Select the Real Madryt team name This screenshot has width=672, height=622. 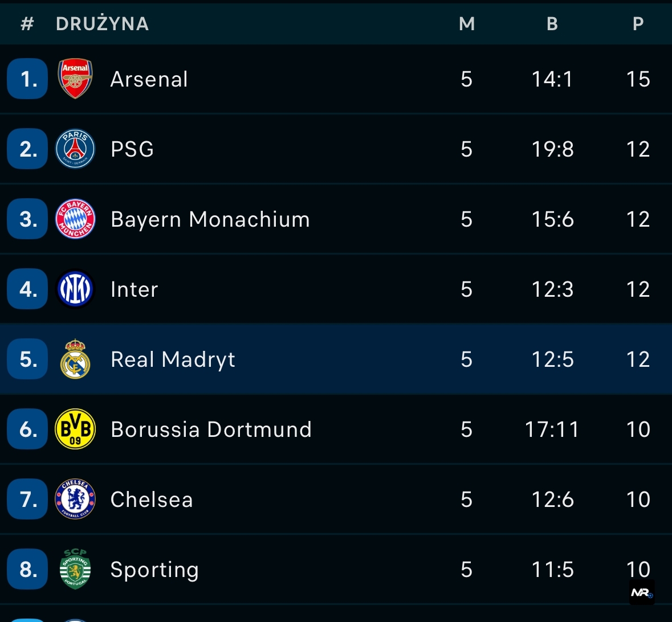click(173, 359)
